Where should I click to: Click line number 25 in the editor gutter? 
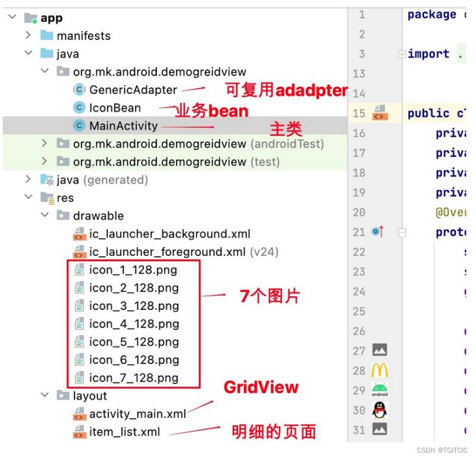pyautogui.click(x=359, y=311)
